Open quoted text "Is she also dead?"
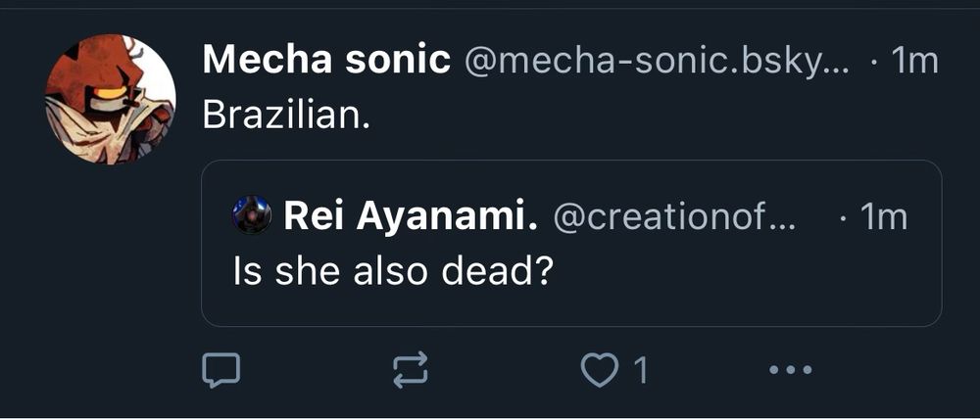The height and width of the screenshot is (419, 980). (x=388, y=269)
